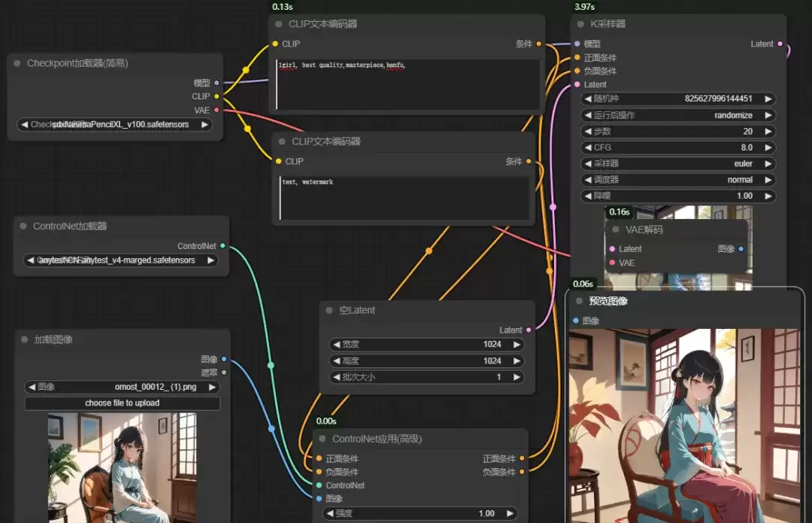Toggle collapse dot of 加载图像 node
The width and height of the screenshot is (812, 523).
[24, 339]
